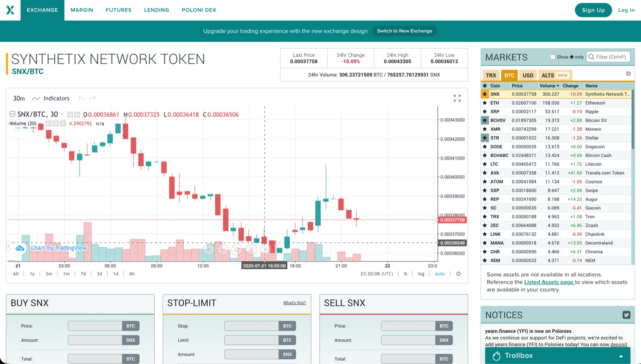Undo last chart action

point(81,98)
